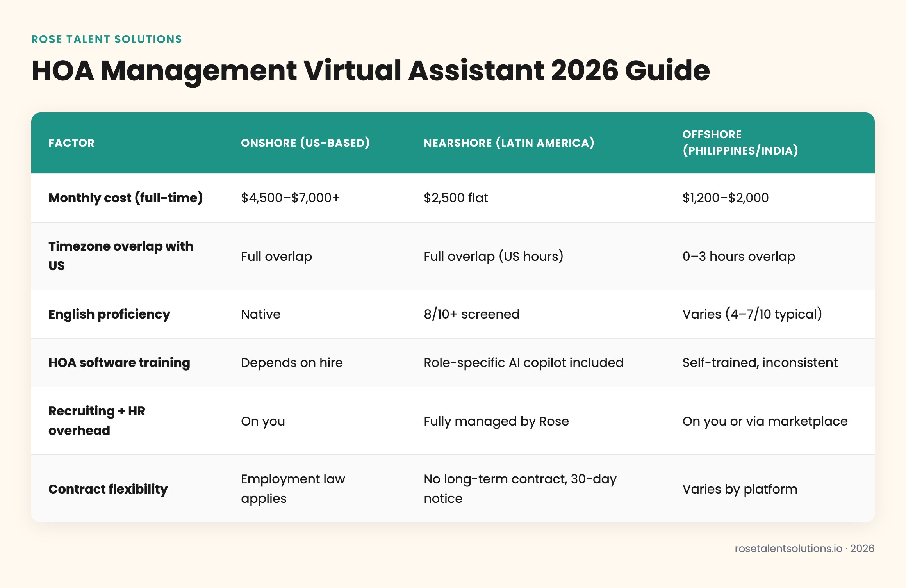Click the rosetalentsolutions.io · 2026 footer text
This screenshot has width=906, height=588.
click(x=804, y=549)
